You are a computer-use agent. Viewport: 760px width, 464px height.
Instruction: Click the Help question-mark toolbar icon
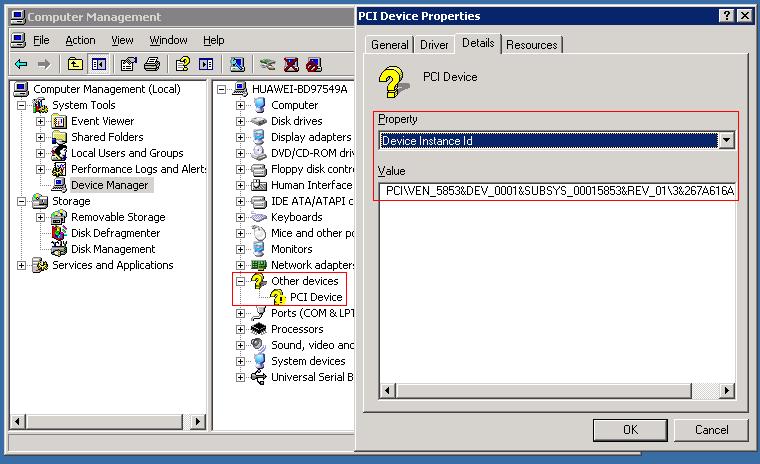click(x=182, y=64)
